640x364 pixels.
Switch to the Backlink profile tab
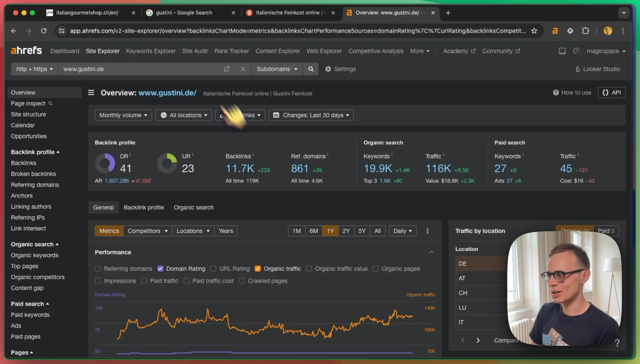click(144, 208)
